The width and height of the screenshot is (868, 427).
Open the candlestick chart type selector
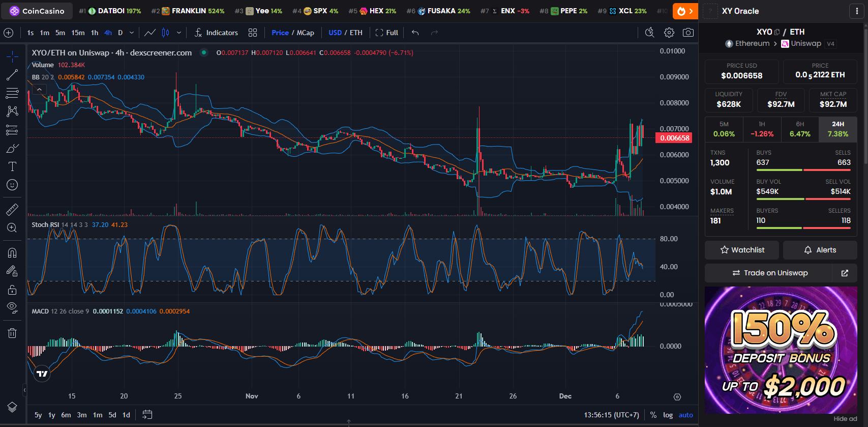pos(165,33)
